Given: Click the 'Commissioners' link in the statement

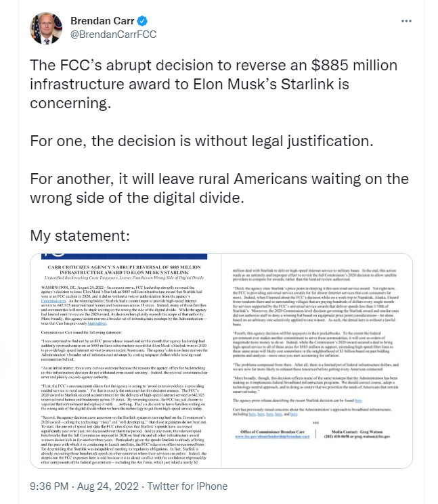Looking at the screenshot, I should click(53, 301).
